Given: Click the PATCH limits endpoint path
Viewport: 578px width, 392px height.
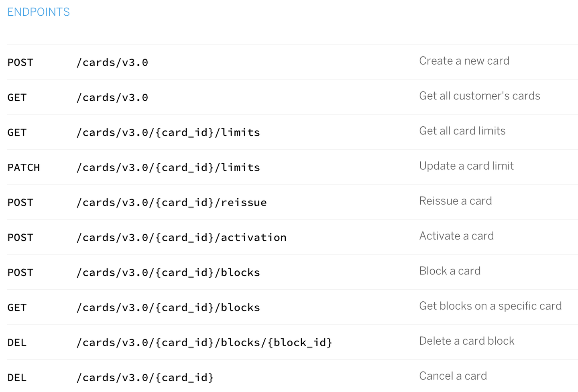Looking at the screenshot, I should [168, 167].
